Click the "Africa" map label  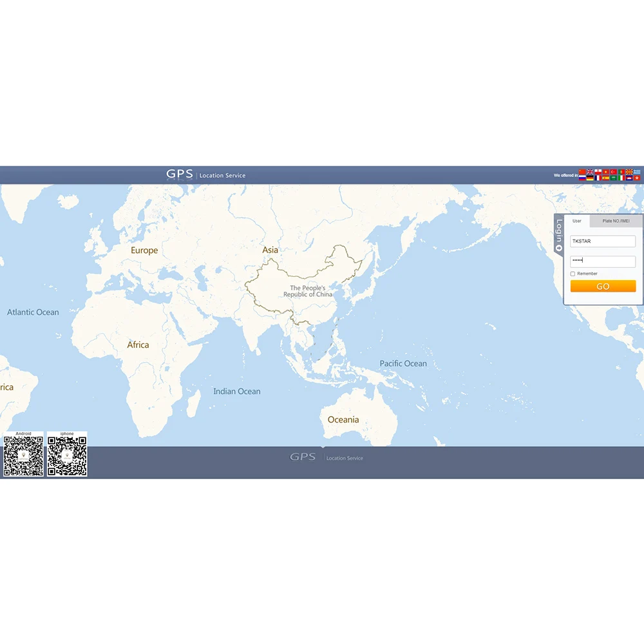138,345
